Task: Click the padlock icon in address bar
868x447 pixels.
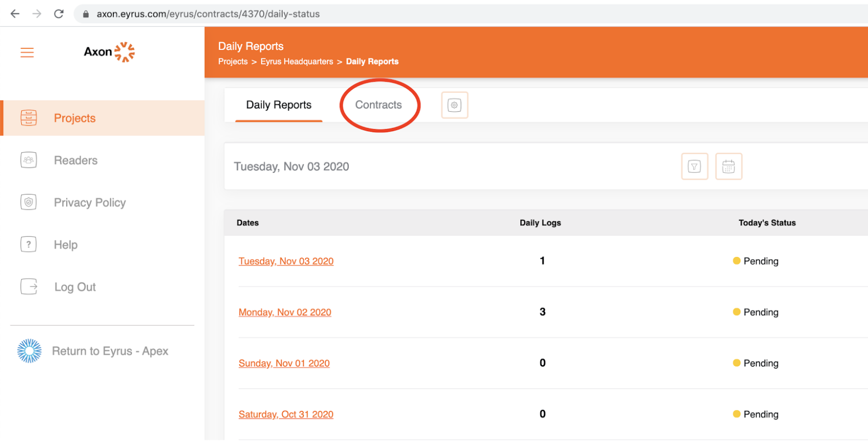Action: [86, 14]
